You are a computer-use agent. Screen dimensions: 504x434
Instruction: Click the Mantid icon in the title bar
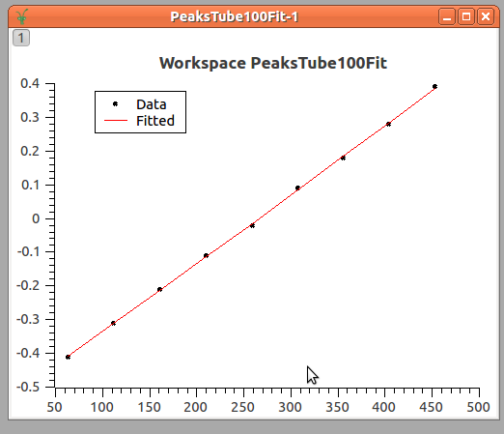pos(22,16)
